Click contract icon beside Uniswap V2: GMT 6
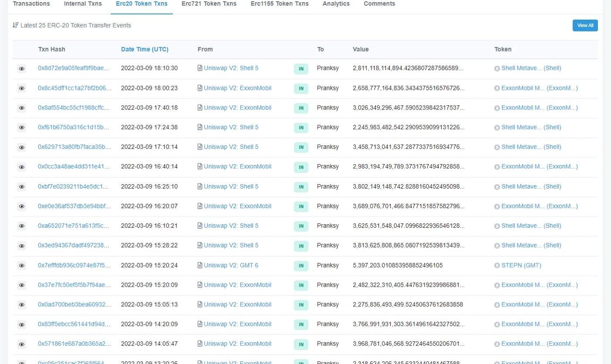 [200, 265]
